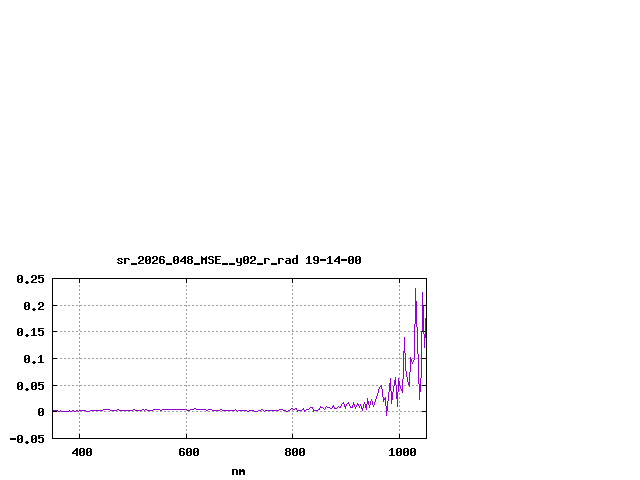Click the flat spectrum curve at 600 nm
Screen dimensions: 640x480
(x=186, y=409)
